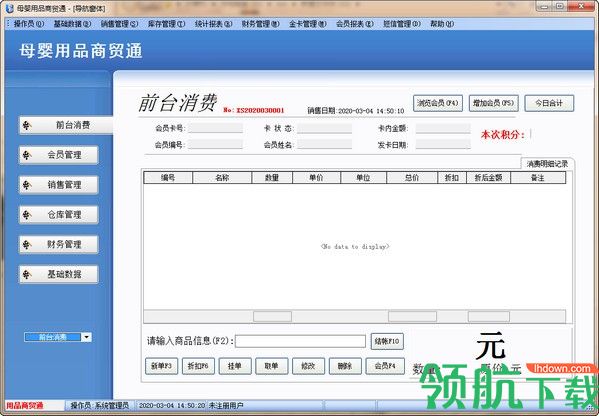Expand the 前台消费 combo box dropdown arrow
599x416 pixels.
pyautogui.click(x=87, y=337)
